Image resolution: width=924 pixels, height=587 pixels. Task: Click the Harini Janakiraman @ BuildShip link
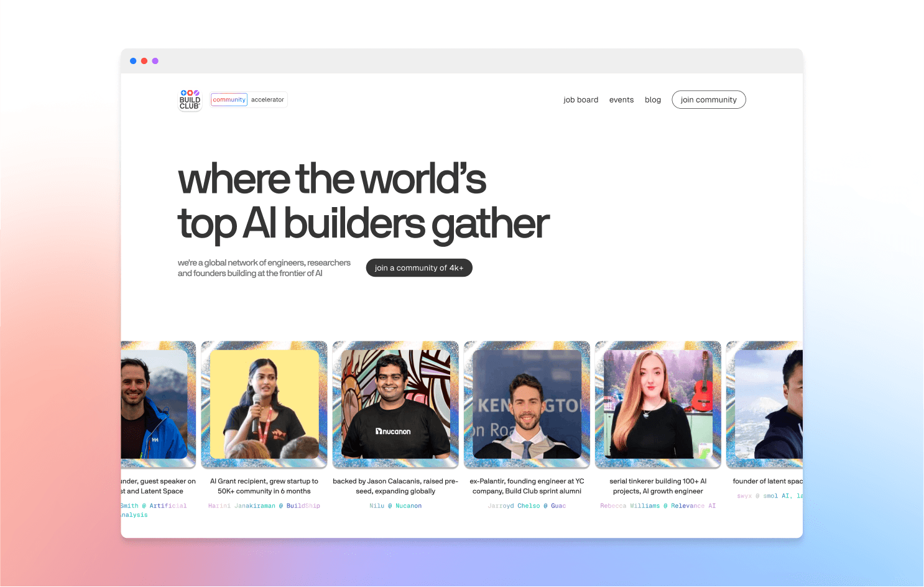[264, 506]
